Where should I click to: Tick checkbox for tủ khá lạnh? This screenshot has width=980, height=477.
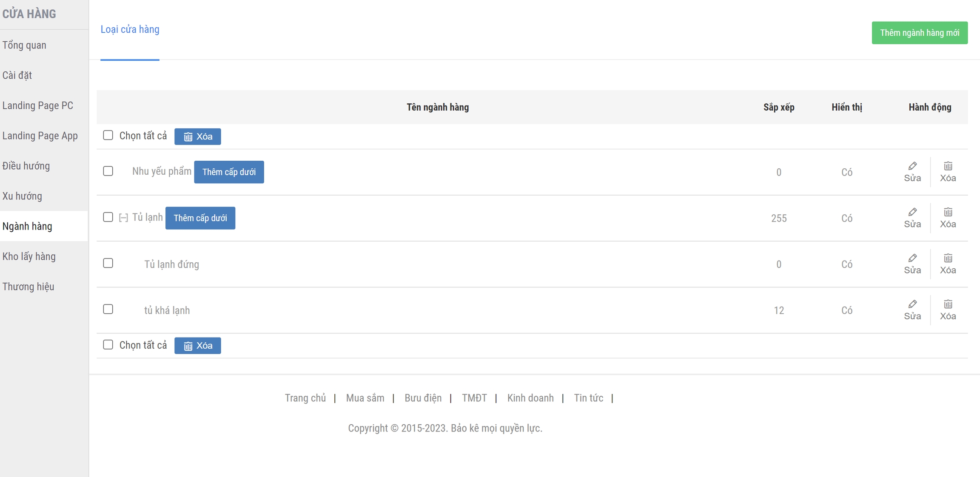pos(108,309)
